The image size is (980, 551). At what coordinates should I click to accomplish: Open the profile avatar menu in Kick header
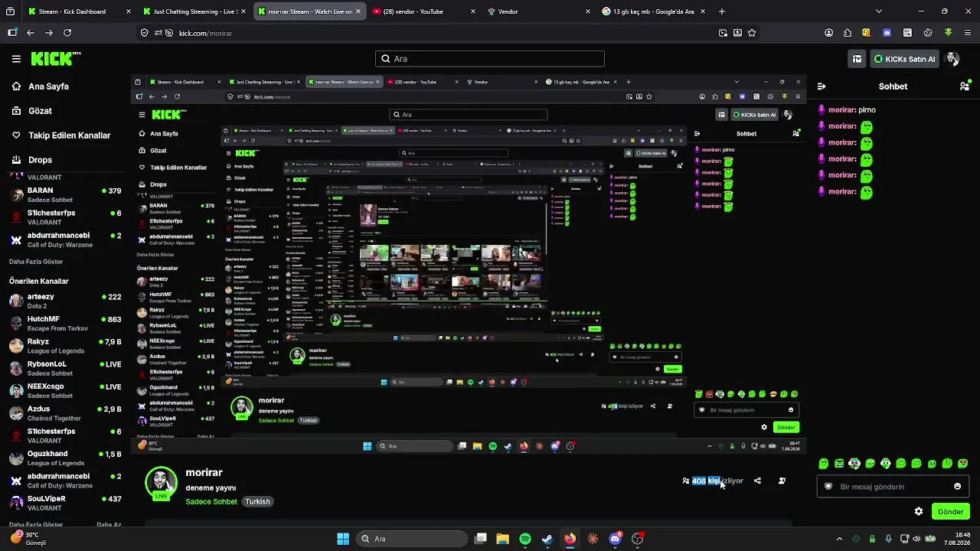point(952,59)
